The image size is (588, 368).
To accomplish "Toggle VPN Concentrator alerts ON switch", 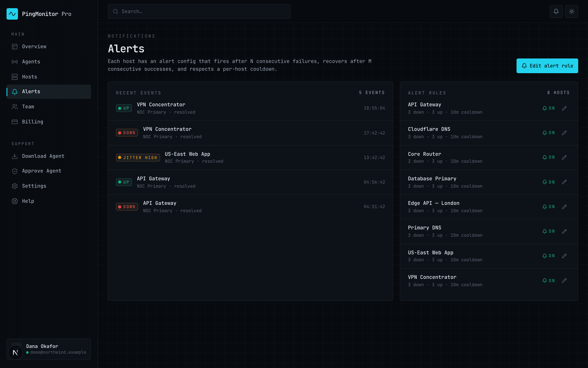I will 549,281.
